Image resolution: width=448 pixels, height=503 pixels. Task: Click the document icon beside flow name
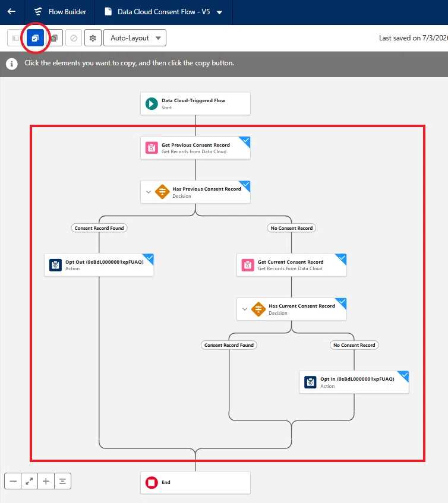pyautogui.click(x=109, y=12)
